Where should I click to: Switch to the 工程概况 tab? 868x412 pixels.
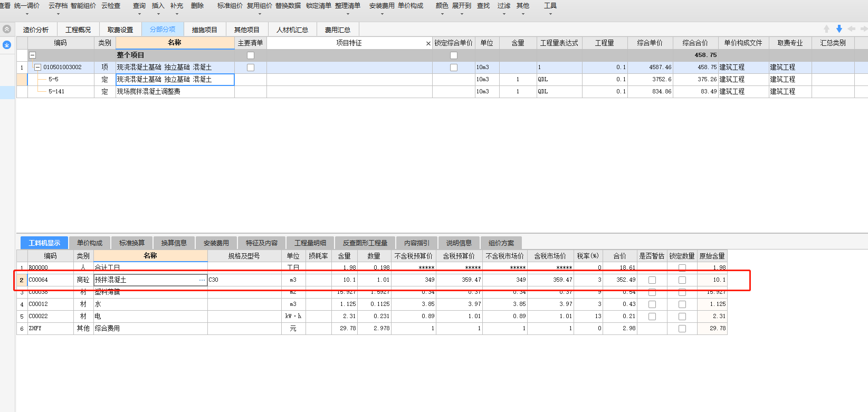pyautogui.click(x=78, y=30)
